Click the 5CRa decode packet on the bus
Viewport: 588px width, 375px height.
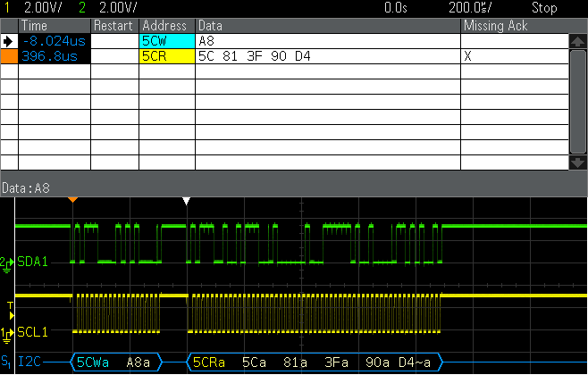pos(209,362)
